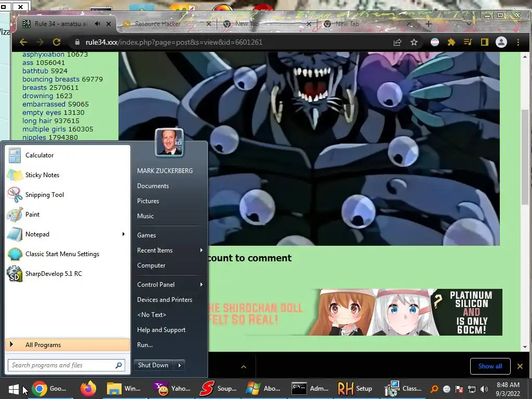Expand the Notepad recent files arrow
Screen dimensions: 532x399
[124, 234]
